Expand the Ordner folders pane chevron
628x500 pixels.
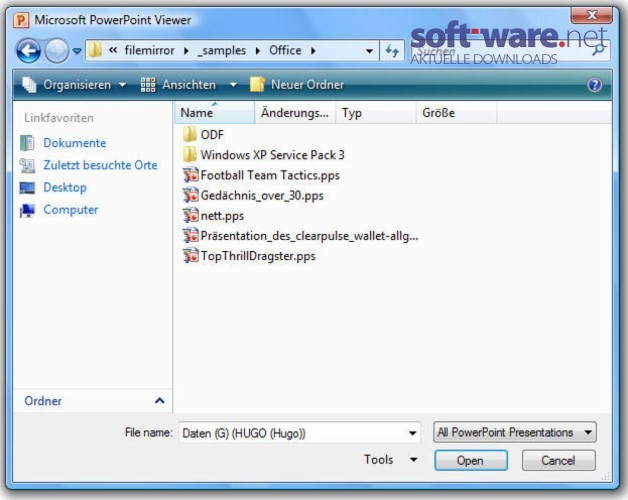click(159, 400)
